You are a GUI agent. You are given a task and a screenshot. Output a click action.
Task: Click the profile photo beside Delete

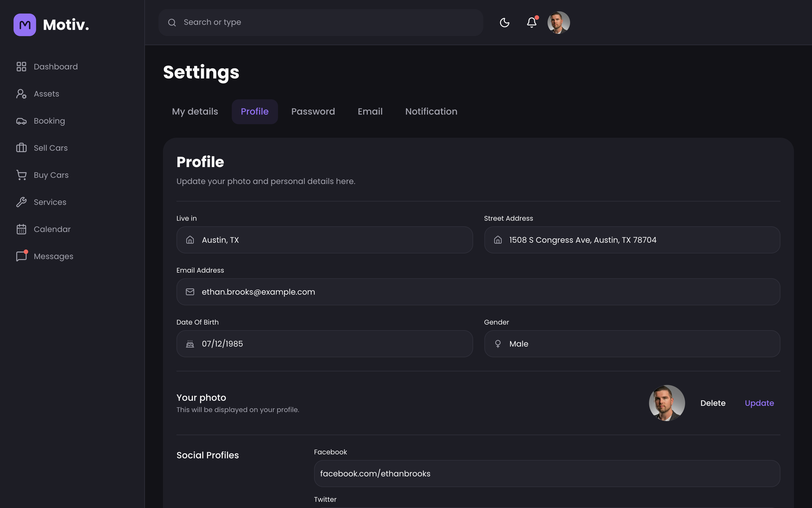coord(667,403)
